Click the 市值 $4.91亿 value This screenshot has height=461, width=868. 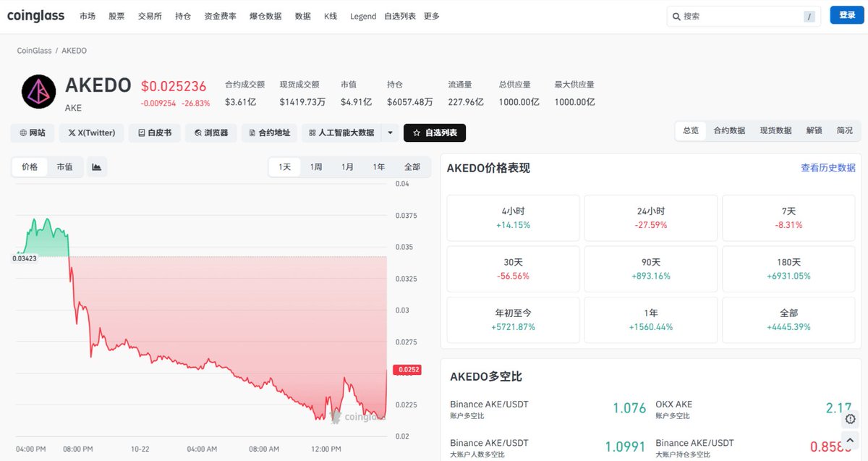[357, 102]
